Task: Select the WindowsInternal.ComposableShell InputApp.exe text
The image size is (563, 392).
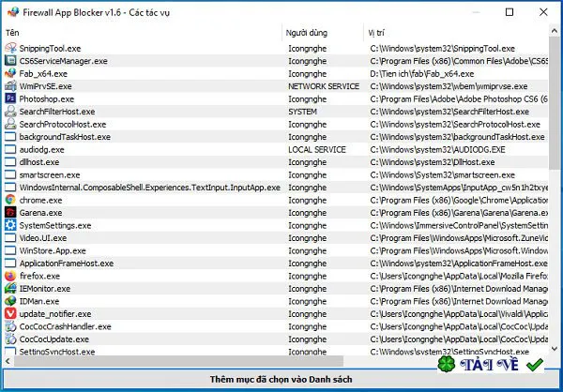Action: pyautogui.click(x=150, y=188)
